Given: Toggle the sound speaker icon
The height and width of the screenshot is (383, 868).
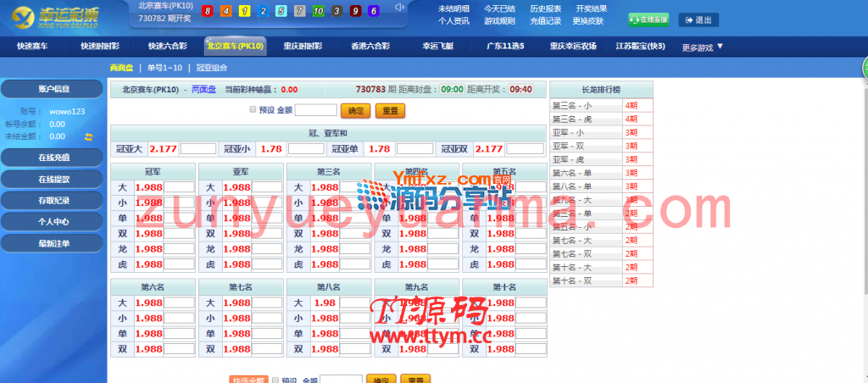Looking at the screenshot, I should pyautogui.click(x=400, y=7).
